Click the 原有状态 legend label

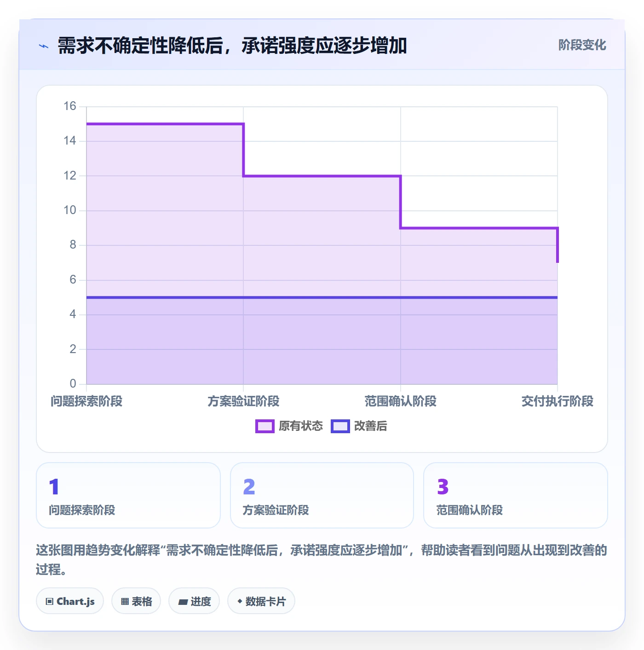[301, 426]
